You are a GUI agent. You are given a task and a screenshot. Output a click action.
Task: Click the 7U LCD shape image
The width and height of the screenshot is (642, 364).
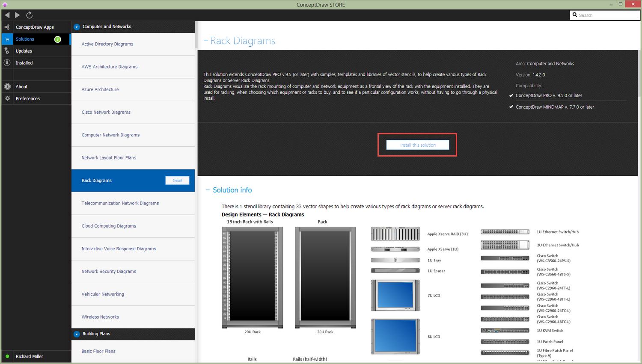[x=395, y=295]
